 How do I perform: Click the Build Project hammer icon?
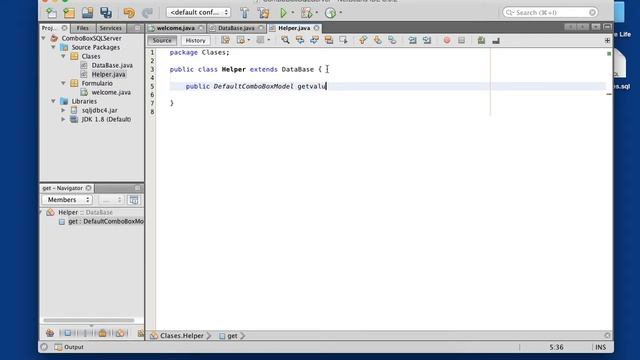point(244,13)
